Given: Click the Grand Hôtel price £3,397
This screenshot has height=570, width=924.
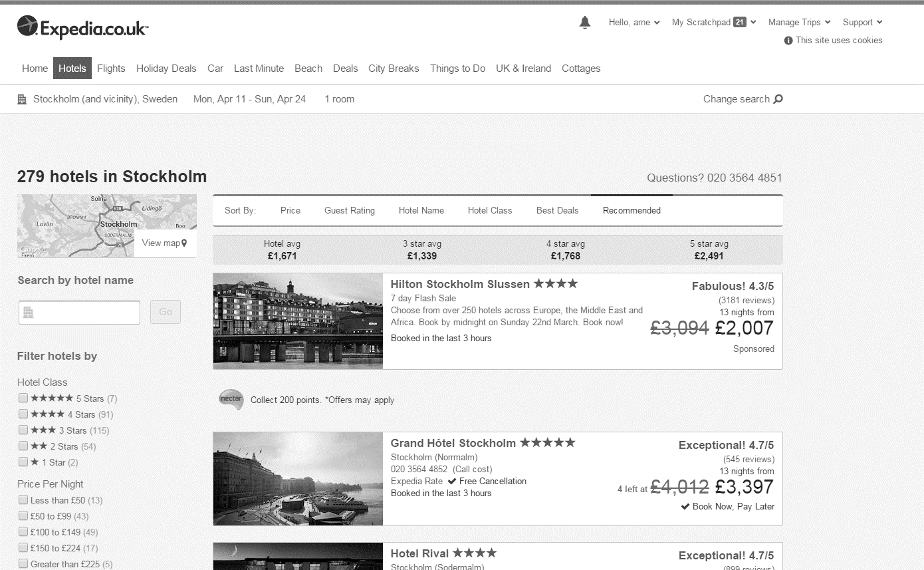Looking at the screenshot, I should coord(744,487).
